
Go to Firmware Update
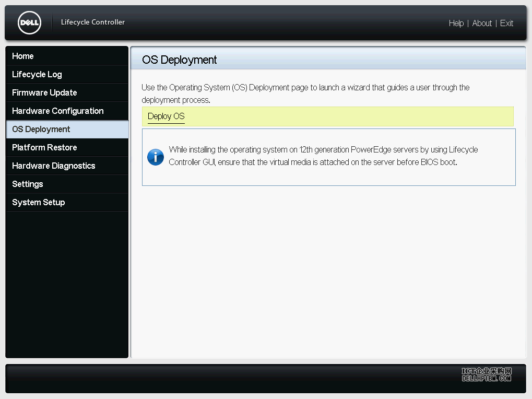(x=67, y=92)
